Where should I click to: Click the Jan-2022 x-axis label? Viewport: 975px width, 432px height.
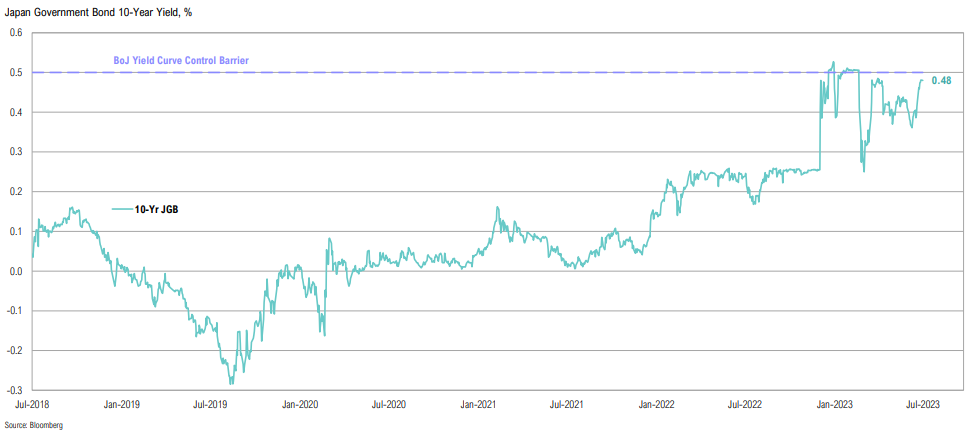tap(657, 405)
